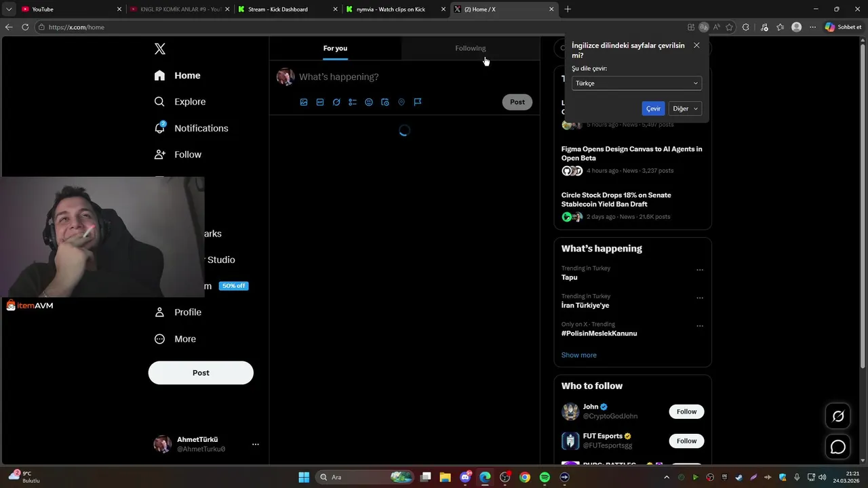Viewport: 868px width, 488px height.
Task: Open the Home navigation item
Action: point(177,75)
